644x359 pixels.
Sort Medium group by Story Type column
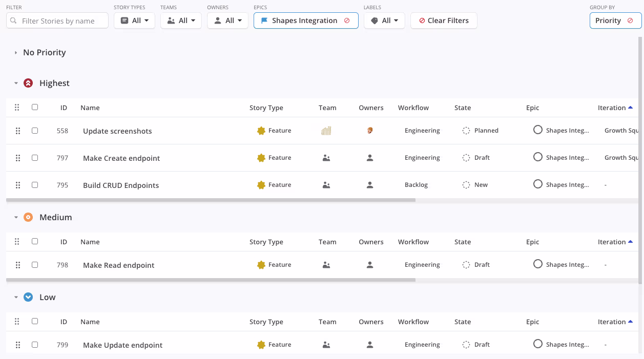point(266,242)
